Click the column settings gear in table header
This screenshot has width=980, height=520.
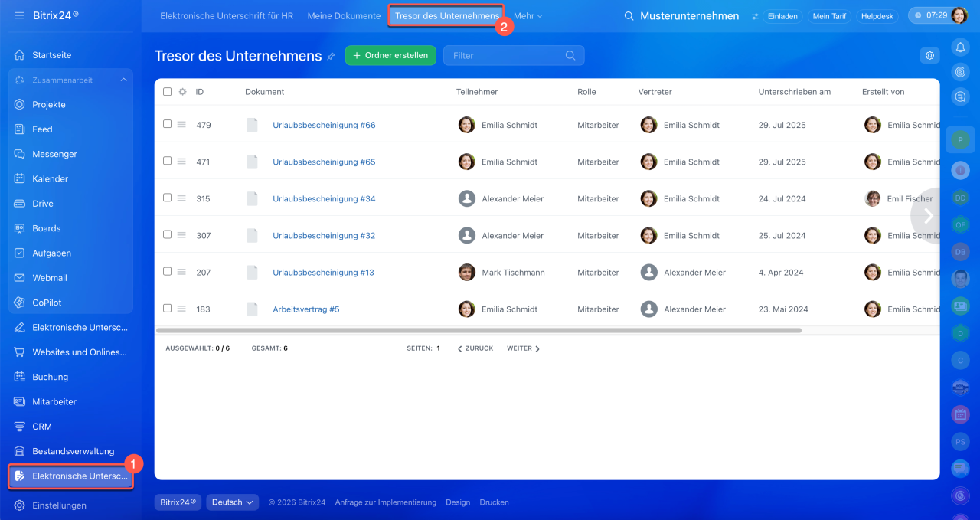[x=182, y=91]
